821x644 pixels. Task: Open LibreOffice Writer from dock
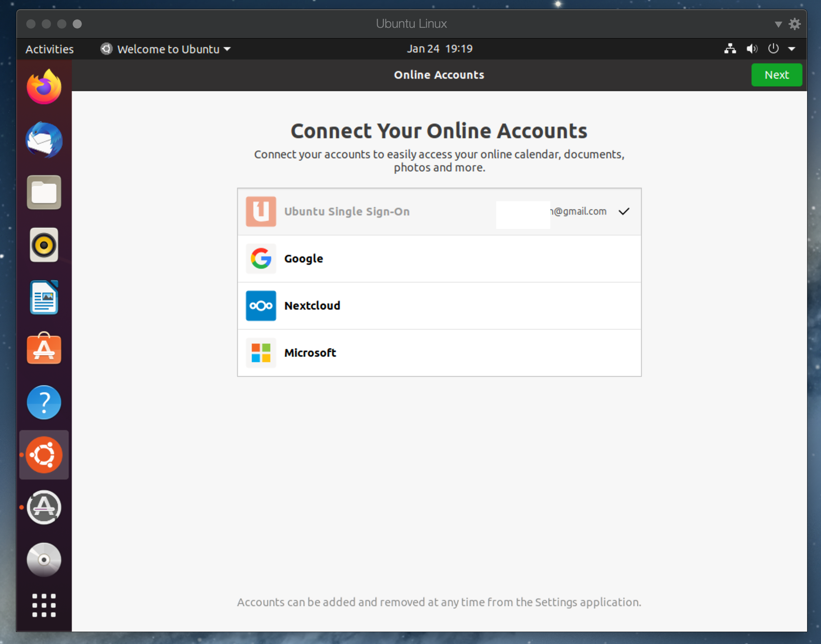44,297
